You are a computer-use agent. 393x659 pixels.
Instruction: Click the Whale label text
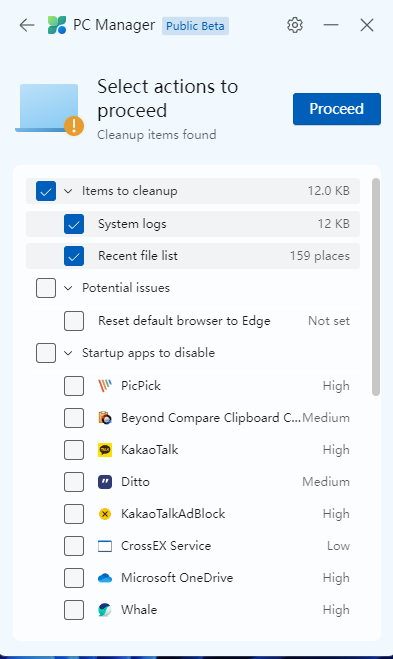pos(139,610)
